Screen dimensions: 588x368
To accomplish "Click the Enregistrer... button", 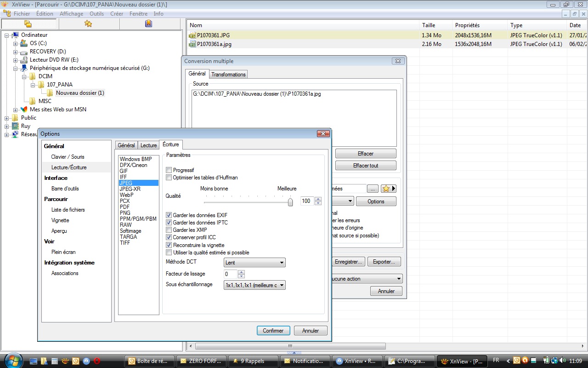I will pyautogui.click(x=348, y=262).
